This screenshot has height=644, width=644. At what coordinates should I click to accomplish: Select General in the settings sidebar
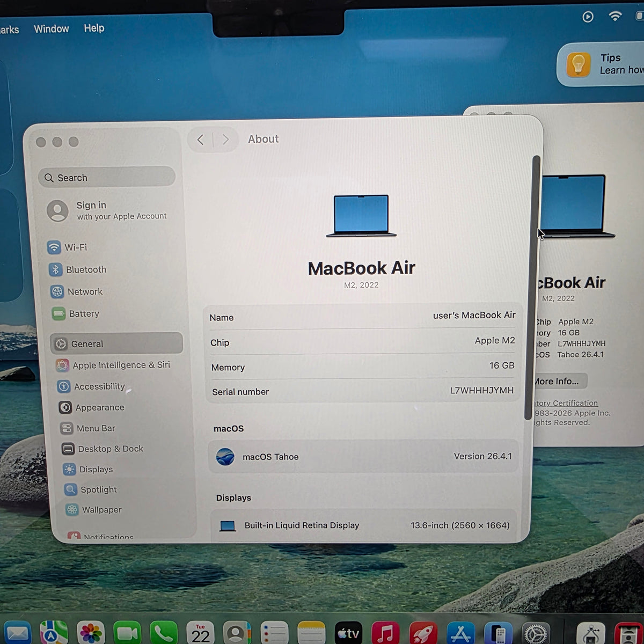pos(116,343)
